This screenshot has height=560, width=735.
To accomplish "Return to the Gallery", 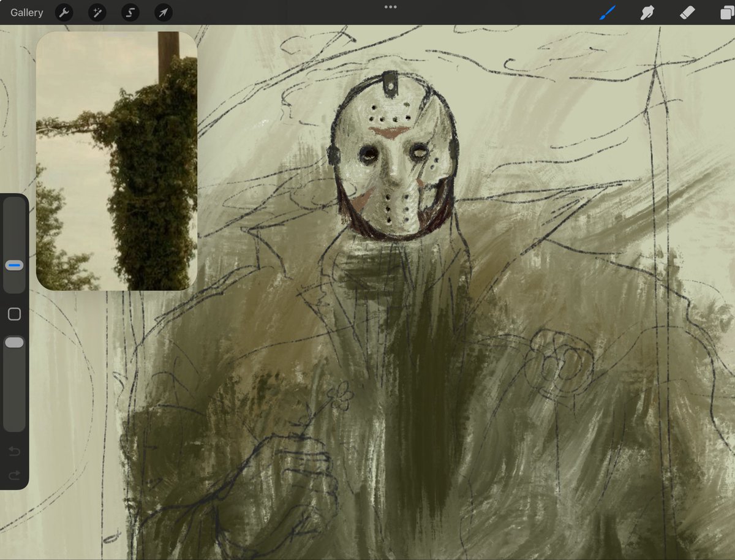I will pos(26,12).
